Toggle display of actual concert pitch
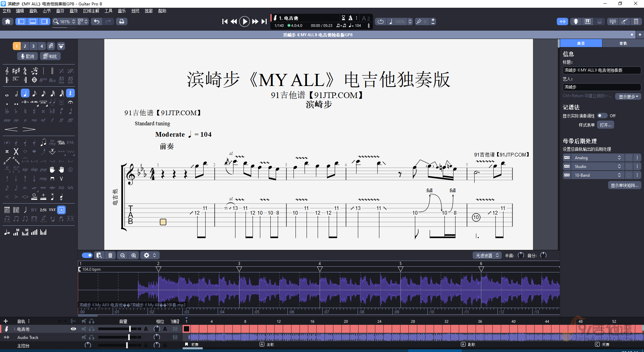The image size is (644, 352). point(602,116)
